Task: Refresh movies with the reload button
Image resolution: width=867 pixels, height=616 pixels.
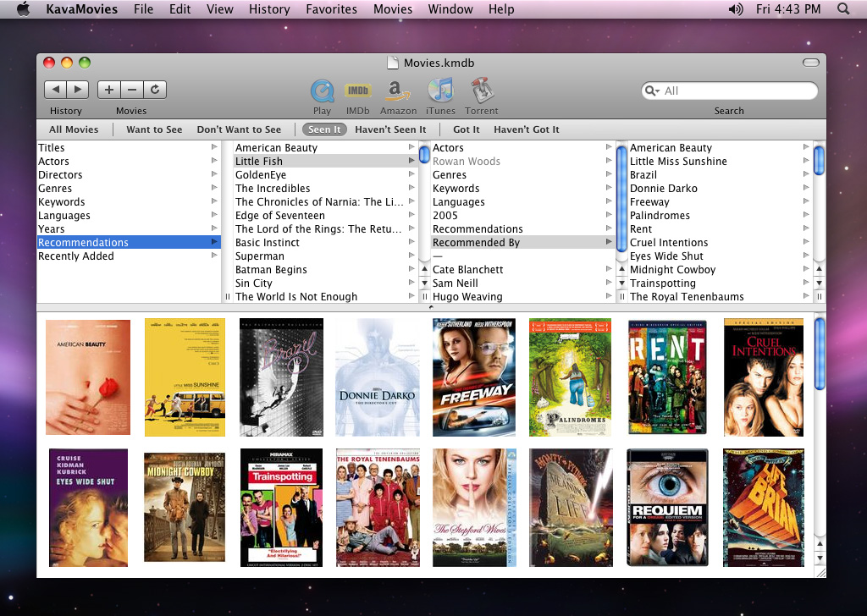Action: [155, 90]
